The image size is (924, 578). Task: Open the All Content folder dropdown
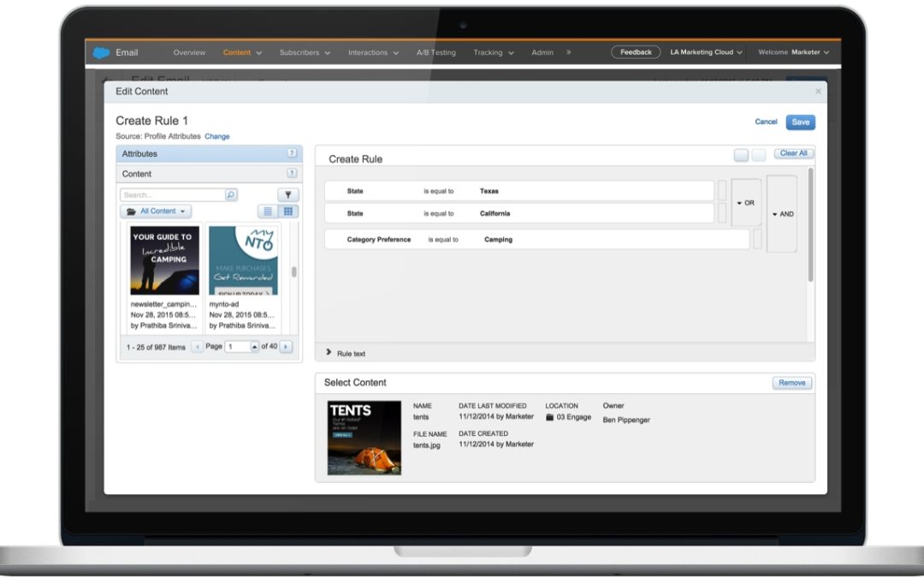pos(157,212)
